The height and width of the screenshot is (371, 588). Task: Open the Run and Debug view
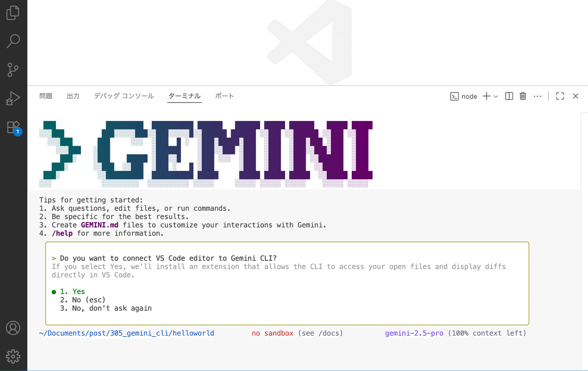coord(13,98)
